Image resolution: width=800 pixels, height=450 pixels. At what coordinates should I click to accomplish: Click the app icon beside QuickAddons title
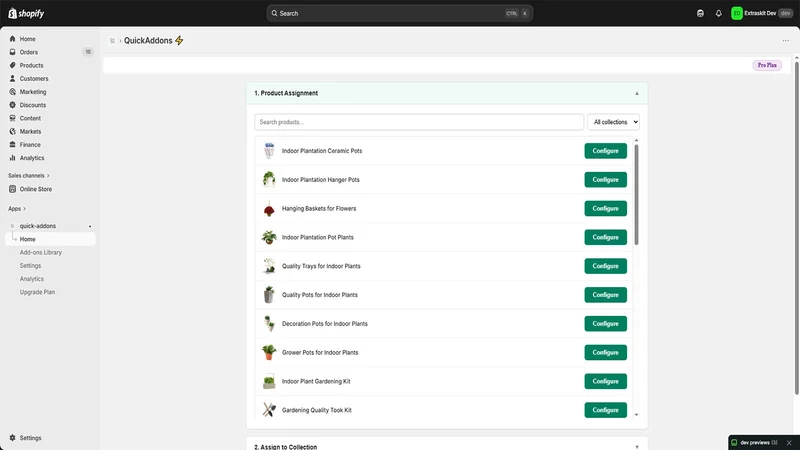pos(112,41)
